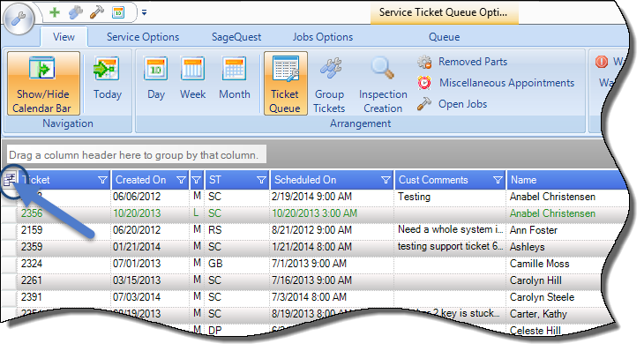Open the Cust Comments column filter dropdown
The height and width of the screenshot is (351, 644).
[x=498, y=180]
